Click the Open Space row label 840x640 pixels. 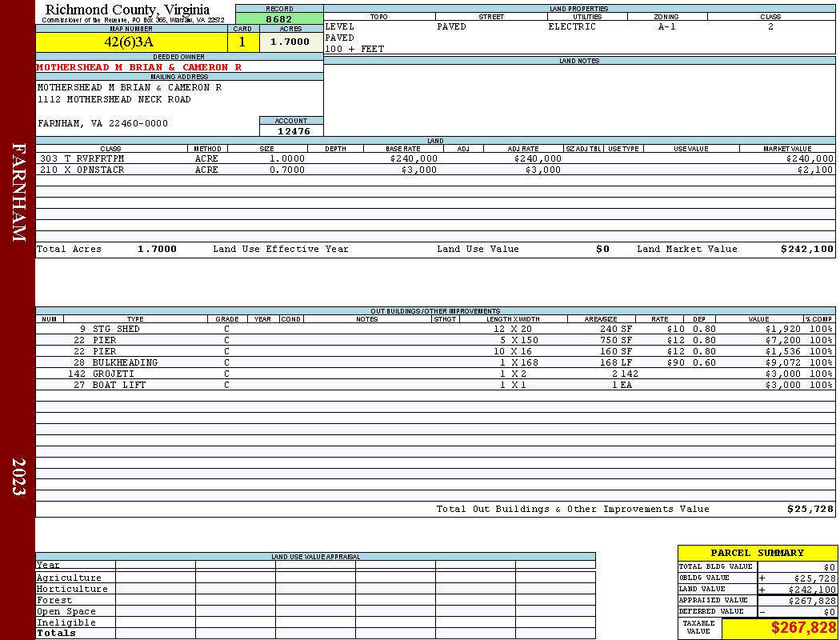[66, 612]
